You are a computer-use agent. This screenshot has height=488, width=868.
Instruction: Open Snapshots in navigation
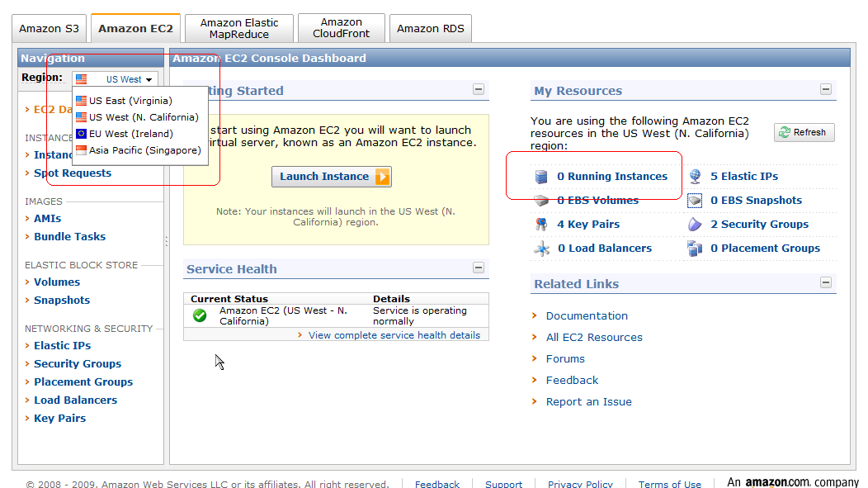(x=62, y=301)
